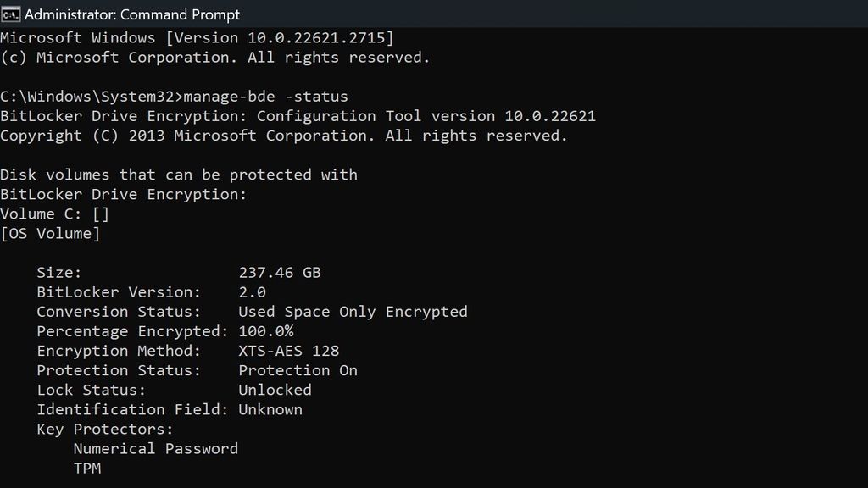Click the Command Prompt icon in title bar
Viewport: 868px width, 488px height.
(13, 14)
